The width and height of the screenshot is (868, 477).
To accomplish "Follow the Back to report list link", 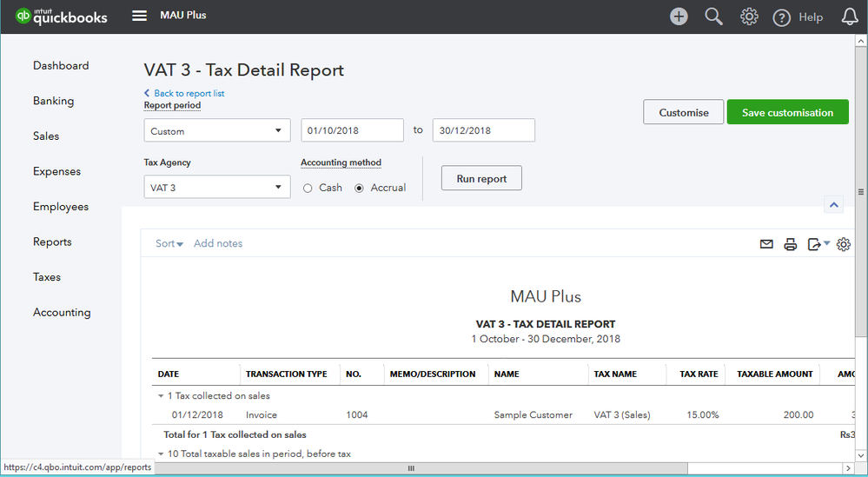I will pyautogui.click(x=184, y=93).
